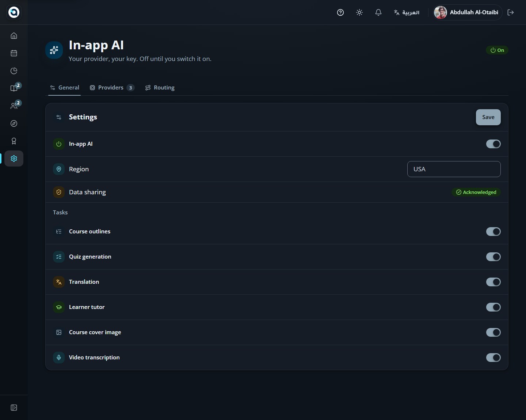This screenshot has width=526, height=420.
Task: Toggle the Course outlines switch
Action: (x=493, y=232)
